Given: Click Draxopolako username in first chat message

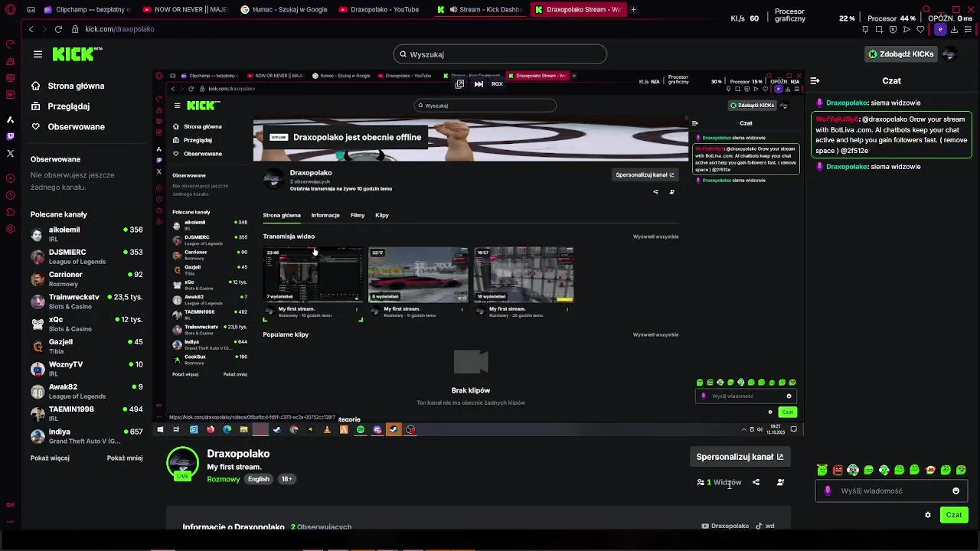Looking at the screenshot, I should pos(846,103).
